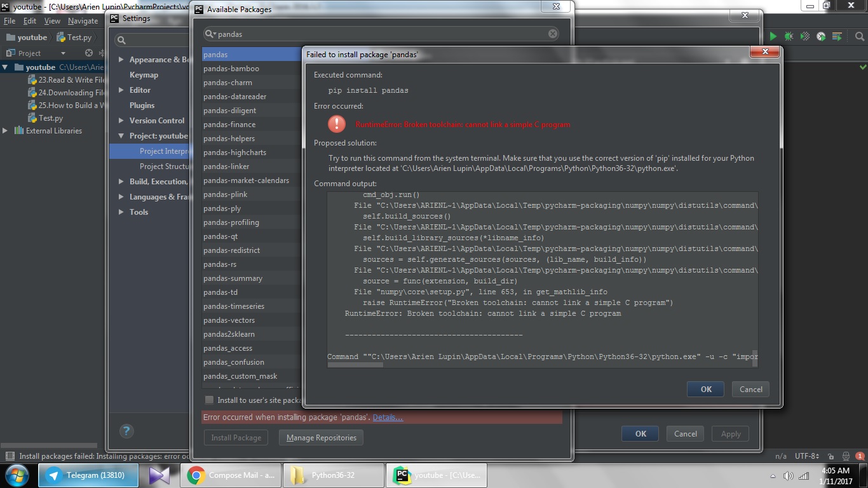
Task: Open the File menu
Action: pyautogui.click(x=10, y=21)
